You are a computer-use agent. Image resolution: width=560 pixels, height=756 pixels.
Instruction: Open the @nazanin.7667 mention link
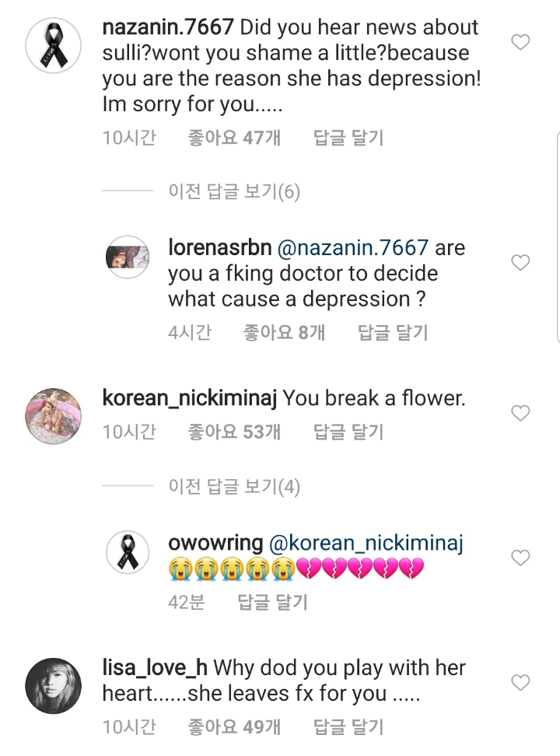(x=352, y=247)
